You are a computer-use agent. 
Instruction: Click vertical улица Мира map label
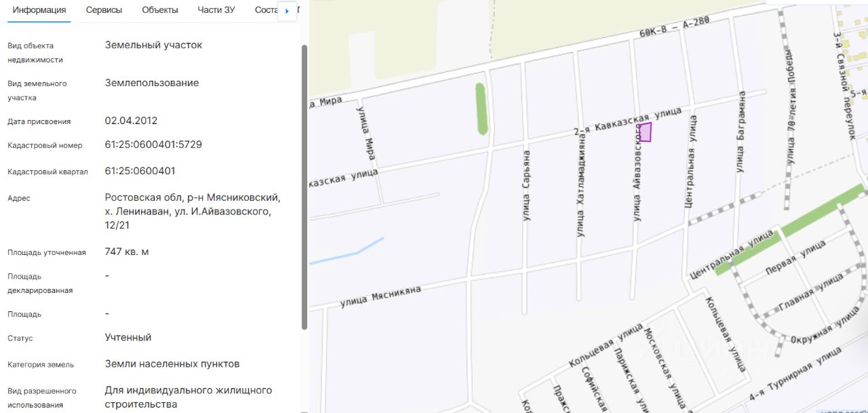366,133
